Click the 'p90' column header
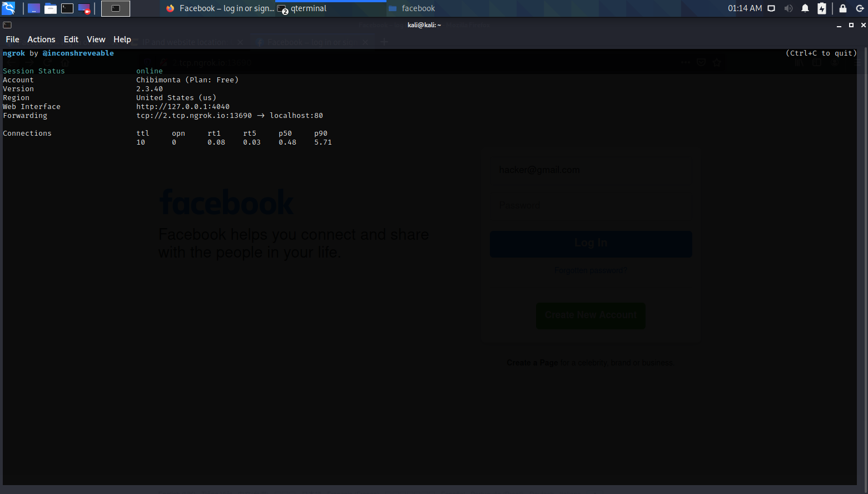The width and height of the screenshot is (868, 494). [x=321, y=134]
